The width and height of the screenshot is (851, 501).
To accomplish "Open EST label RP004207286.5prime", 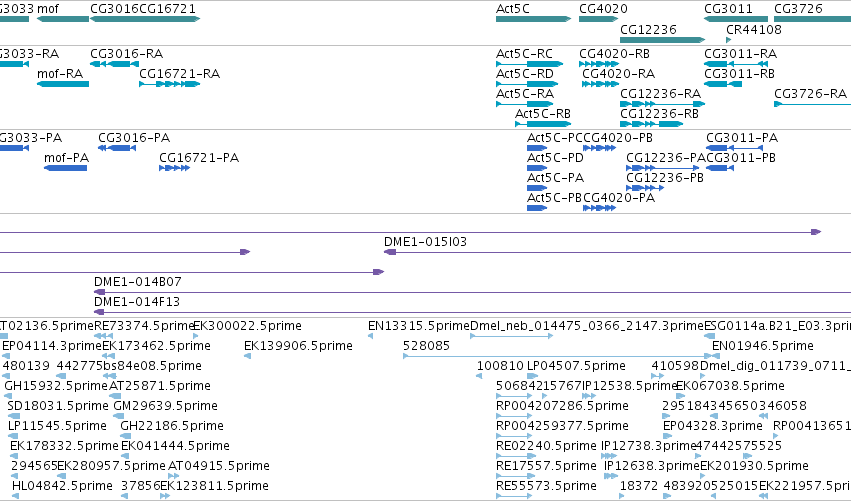I will pyautogui.click(x=562, y=406).
